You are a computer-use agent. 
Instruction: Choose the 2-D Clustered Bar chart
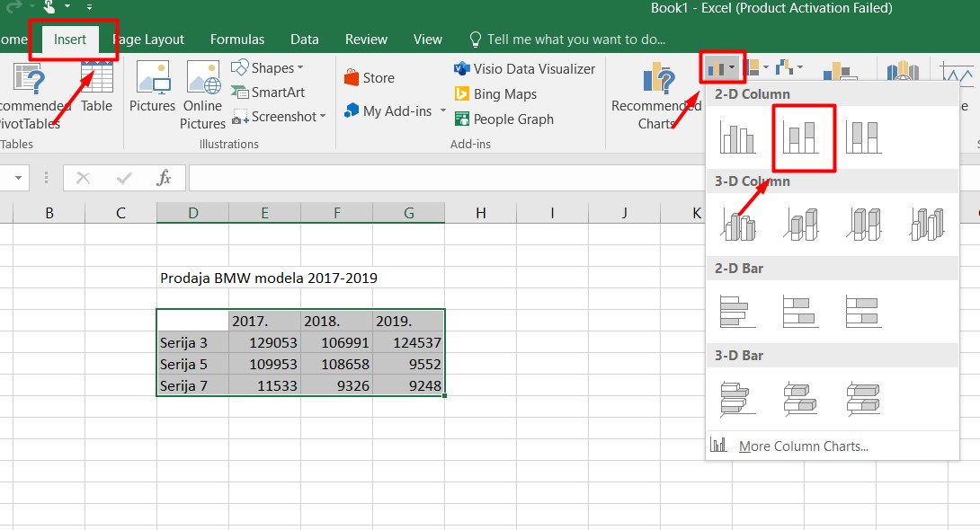737,312
